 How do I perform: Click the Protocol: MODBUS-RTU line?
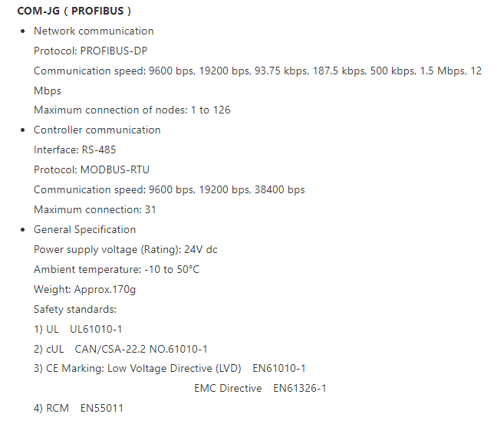click(91, 169)
